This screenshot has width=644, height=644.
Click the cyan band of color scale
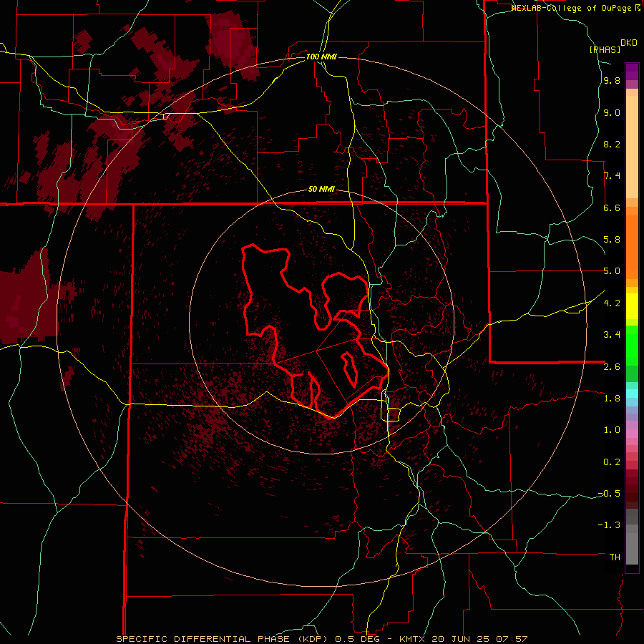click(632, 393)
